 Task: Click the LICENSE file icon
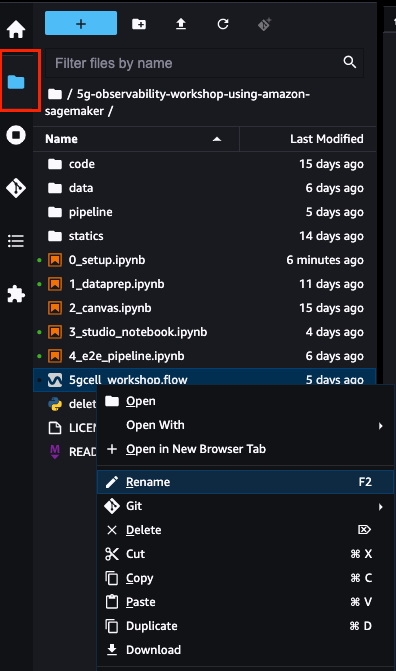55,428
